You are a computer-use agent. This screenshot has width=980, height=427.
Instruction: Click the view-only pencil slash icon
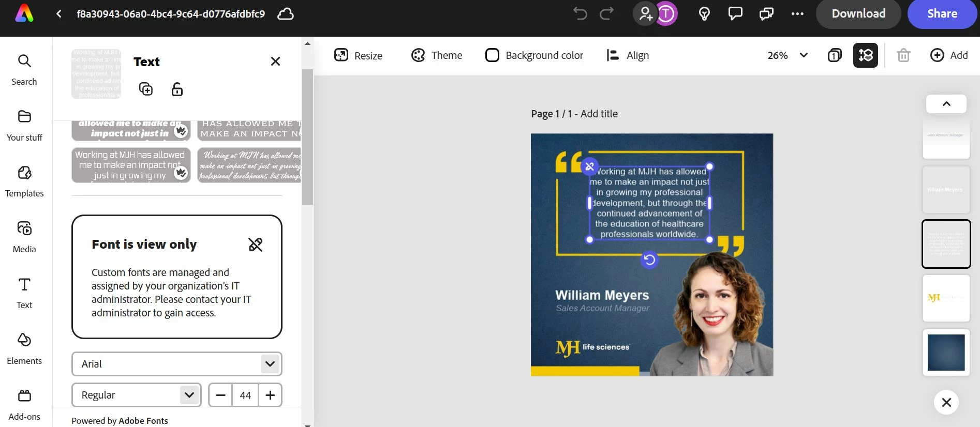(x=256, y=245)
